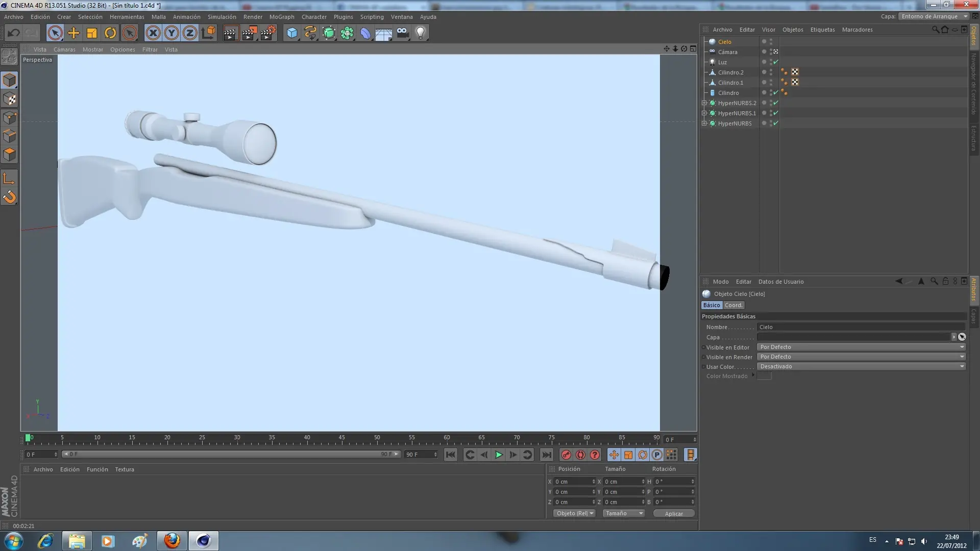Toggle the Y axis lock
Image resolution: width=980 pixels, height=551 pixels.
point(171,33)
